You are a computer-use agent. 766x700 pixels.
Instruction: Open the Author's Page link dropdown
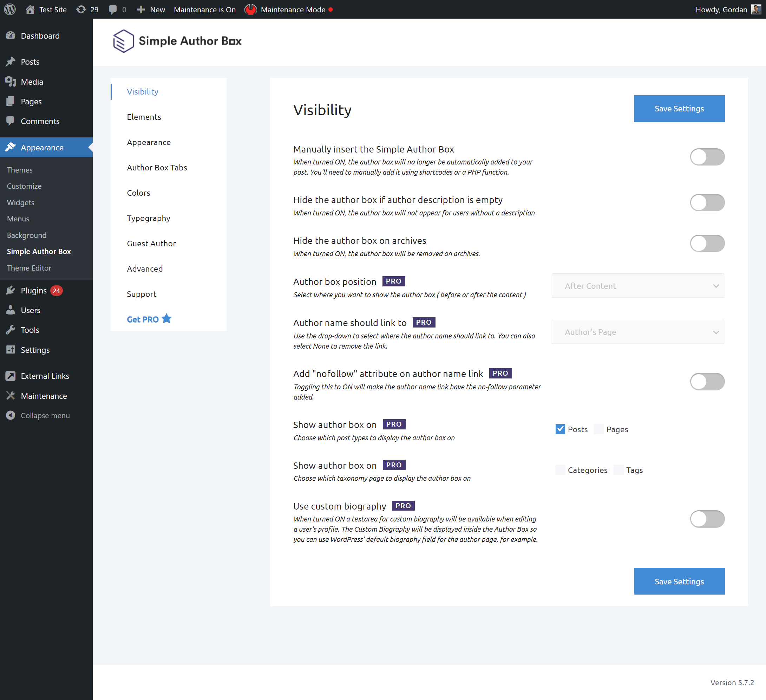[637, 332]
